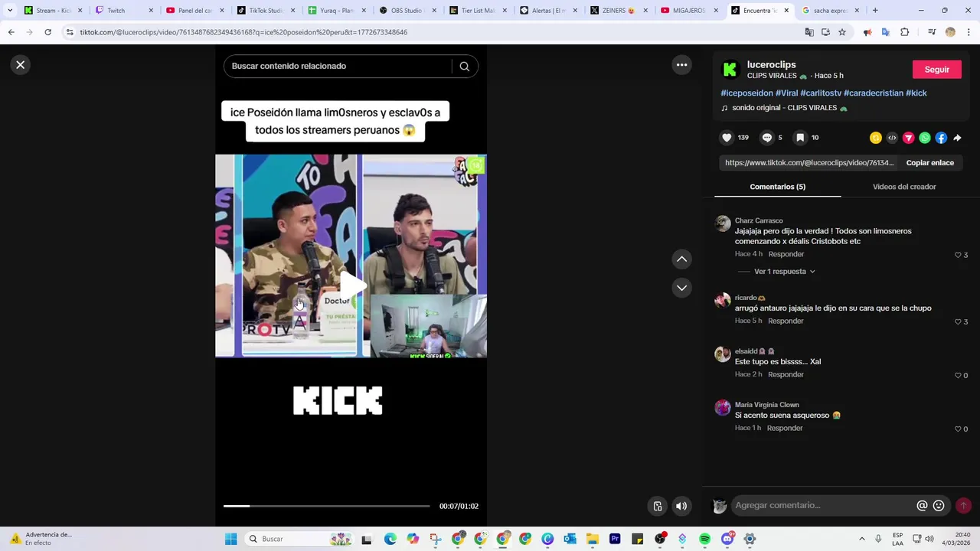Viewport: 980px width, 551px height.
Task: Reply to Charz Carrasco comment
Action: coord(786,254)
